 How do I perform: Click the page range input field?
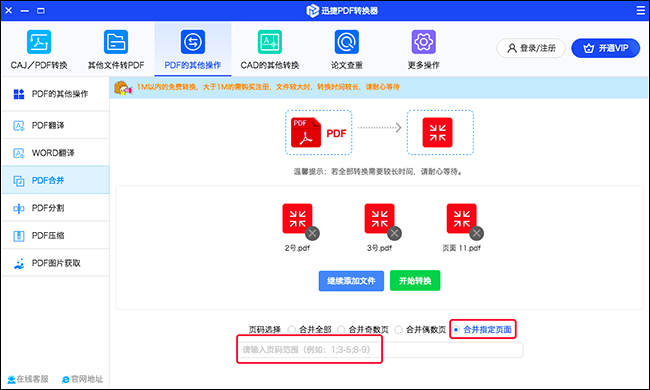tap(380, 350)
